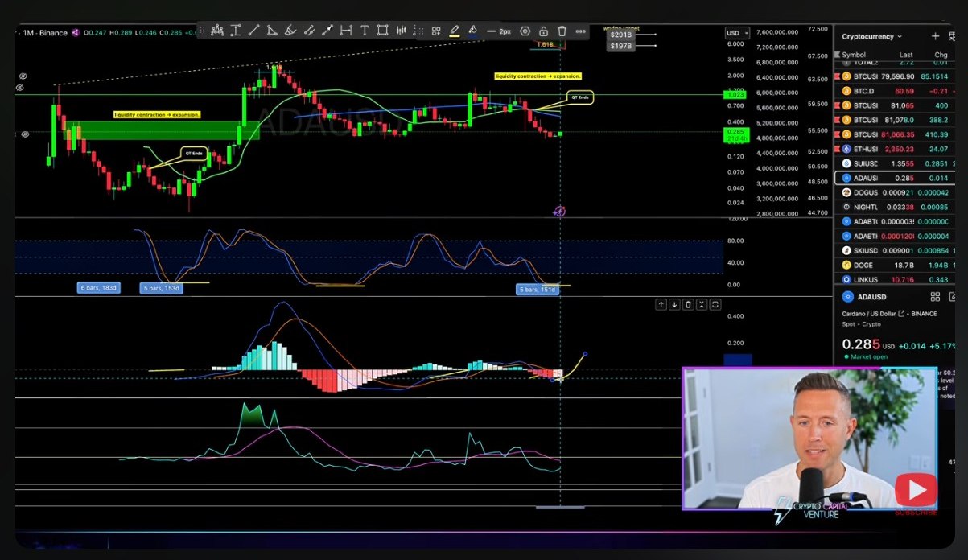Add symbol to watchlist plus icon

935,36
